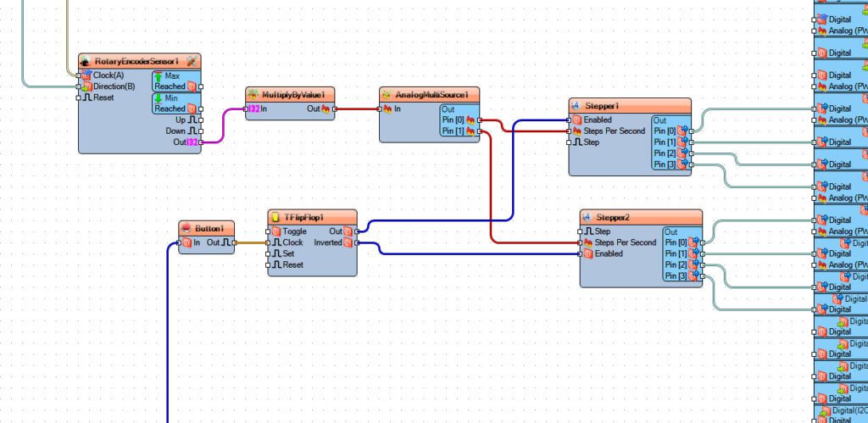The height and width of the screenshot is (423, 868).
Task: Select the RotaryEncoderSensor1 Reset pin
Action: pyautogui.click(x=79, y=98)
